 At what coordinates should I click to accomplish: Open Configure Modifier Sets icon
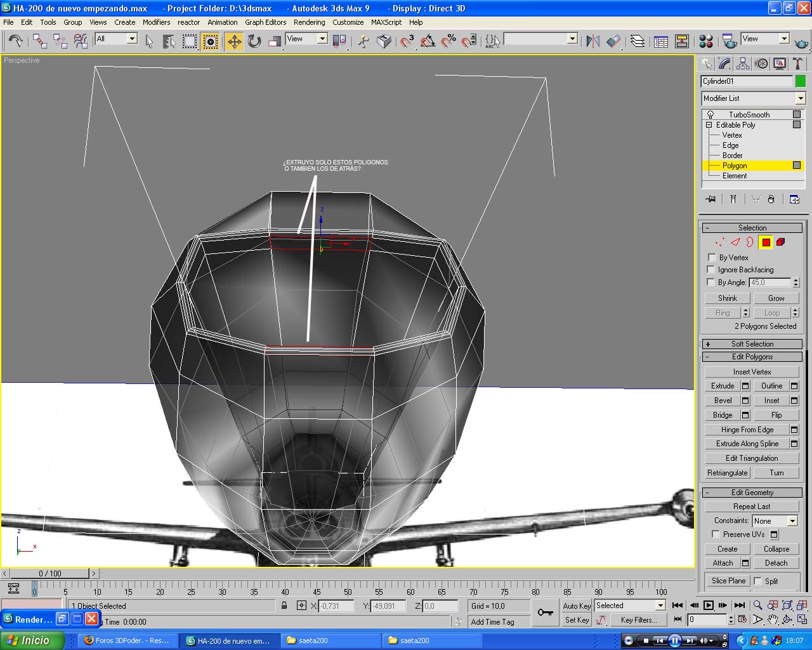794,199
